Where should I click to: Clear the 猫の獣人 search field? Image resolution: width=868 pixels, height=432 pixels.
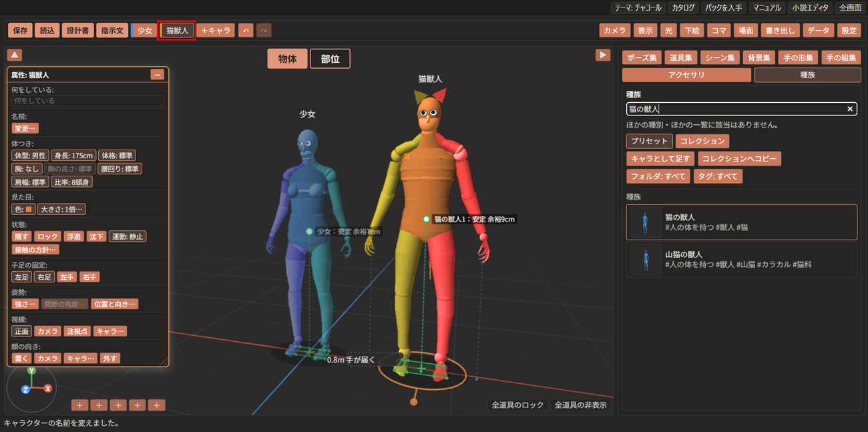click(x=850, y=109)
